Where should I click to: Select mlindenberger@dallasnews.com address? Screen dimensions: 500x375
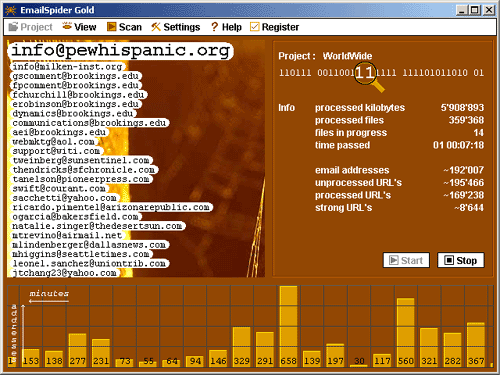[90, 245]
